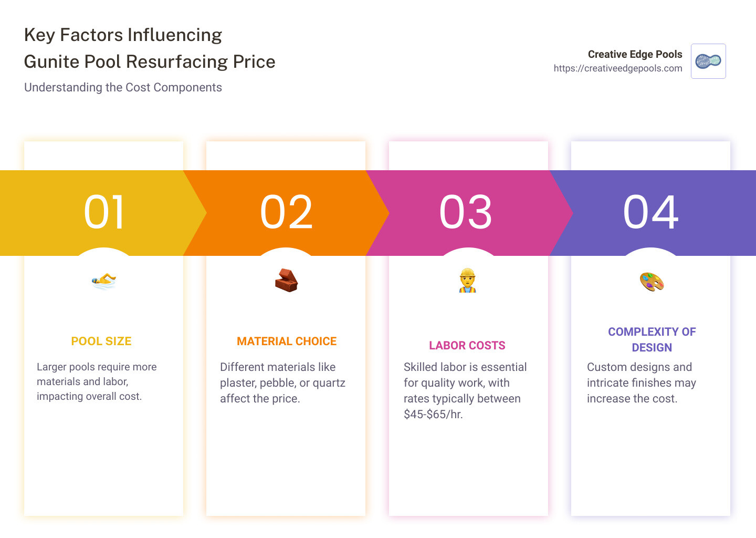Click the main title about Gunite Pool Resurfacing

pyautogui.click(x=150, y=48)
